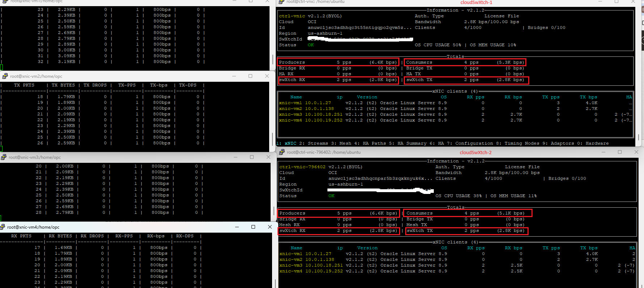Click the ctrl-vnic-796402 window title text

click(x=324, y=152)
